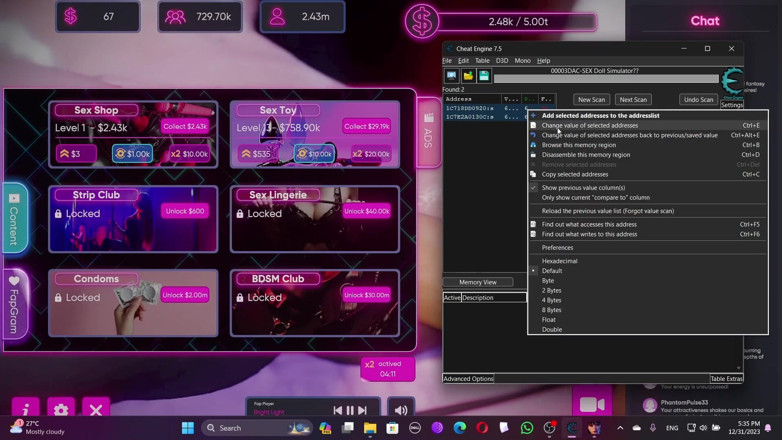Open the D3D menu in Cheat Engine
782x440 pixels.
(502, 61)
